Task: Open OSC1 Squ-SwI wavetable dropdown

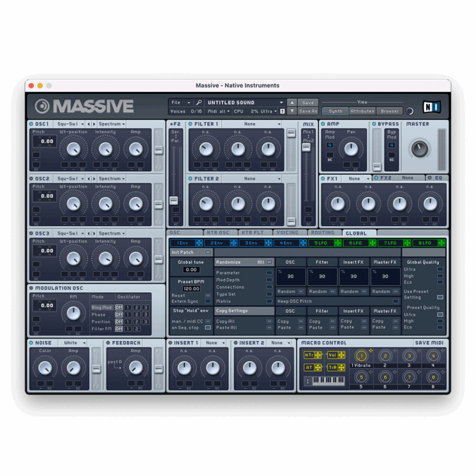Action: (70, 124)
